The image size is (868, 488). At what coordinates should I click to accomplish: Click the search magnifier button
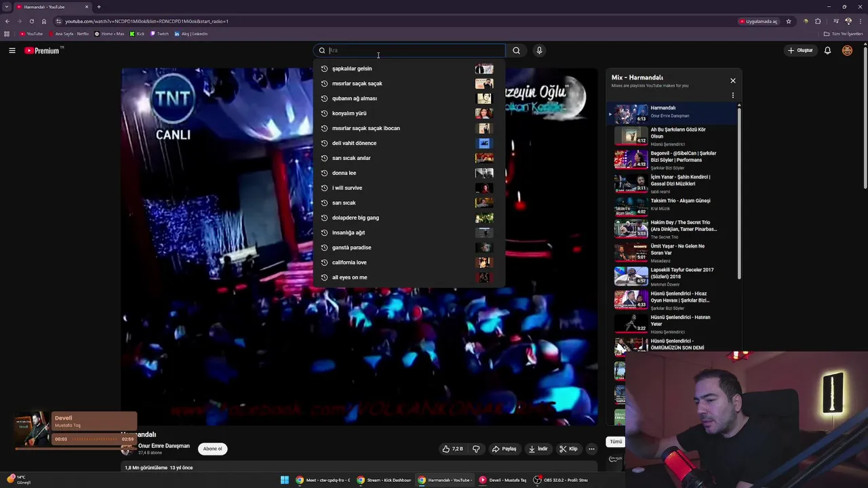516,50
